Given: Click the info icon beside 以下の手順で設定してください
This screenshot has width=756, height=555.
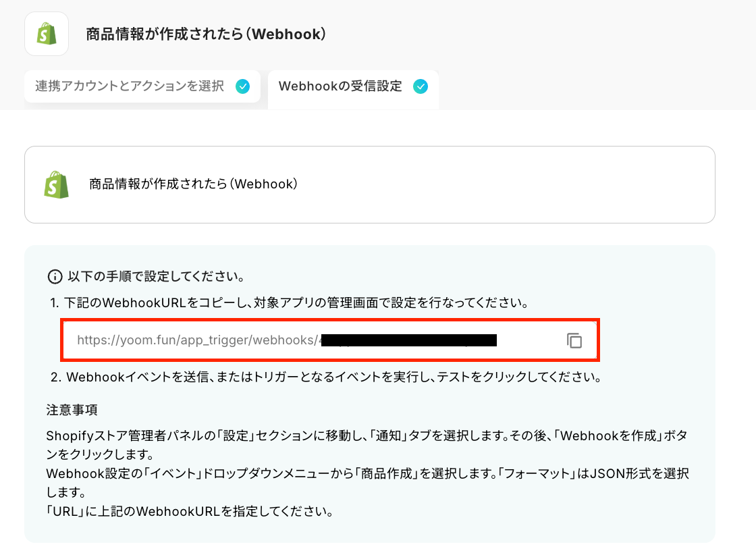Looking at the screenshot, I should (55, 277).
